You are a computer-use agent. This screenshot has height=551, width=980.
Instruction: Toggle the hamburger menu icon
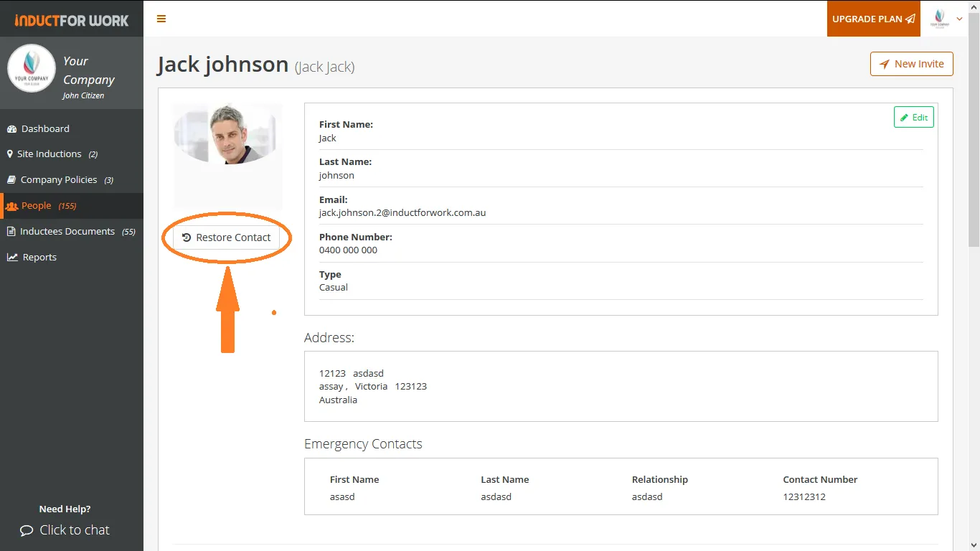161,19
